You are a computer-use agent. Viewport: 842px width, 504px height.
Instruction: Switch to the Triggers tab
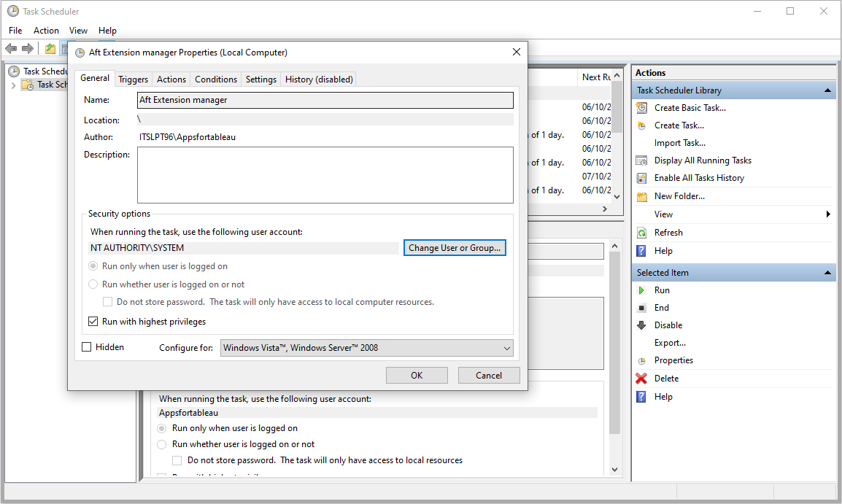tap(133, 80)
